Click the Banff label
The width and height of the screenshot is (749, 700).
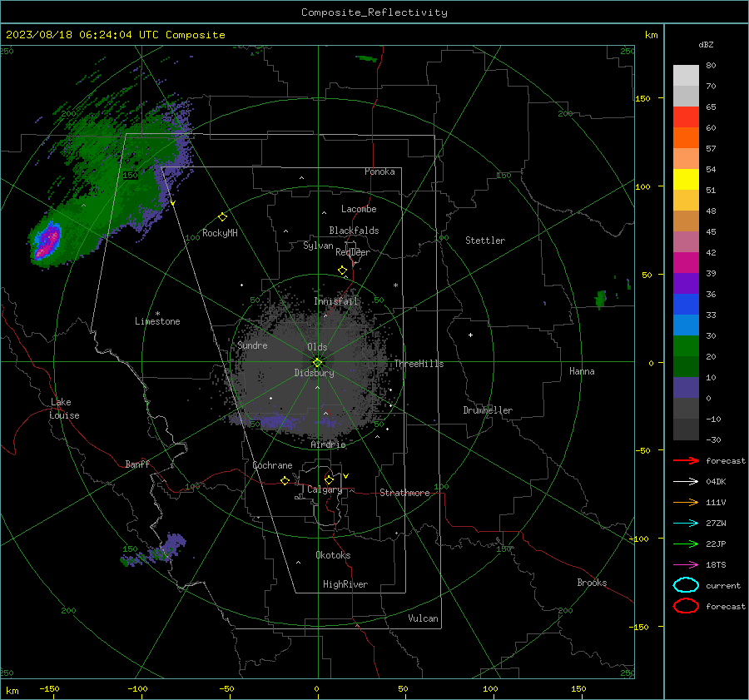click(137, 464)
